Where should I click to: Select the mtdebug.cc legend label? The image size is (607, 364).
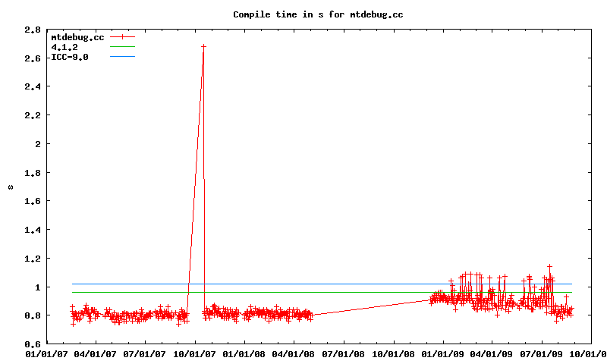coord(77,37)
